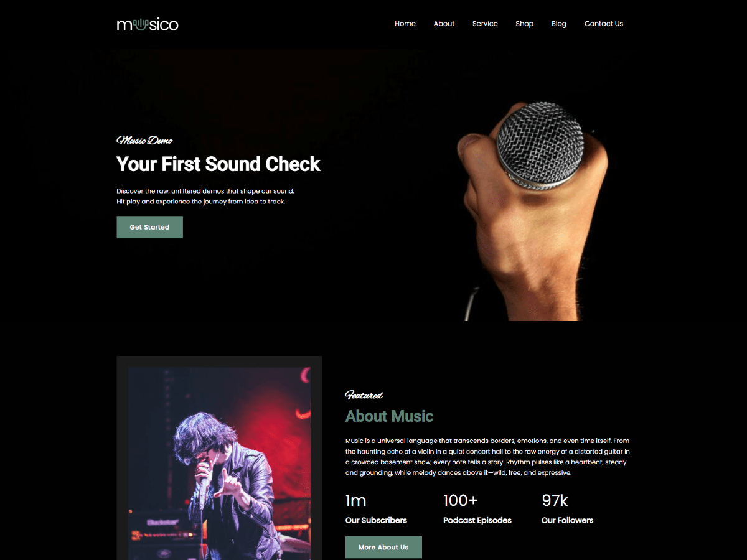The height and width of the screenshot is (560, 747).
Task: Click the hero description paragraph text
Action: pos(205,197)
